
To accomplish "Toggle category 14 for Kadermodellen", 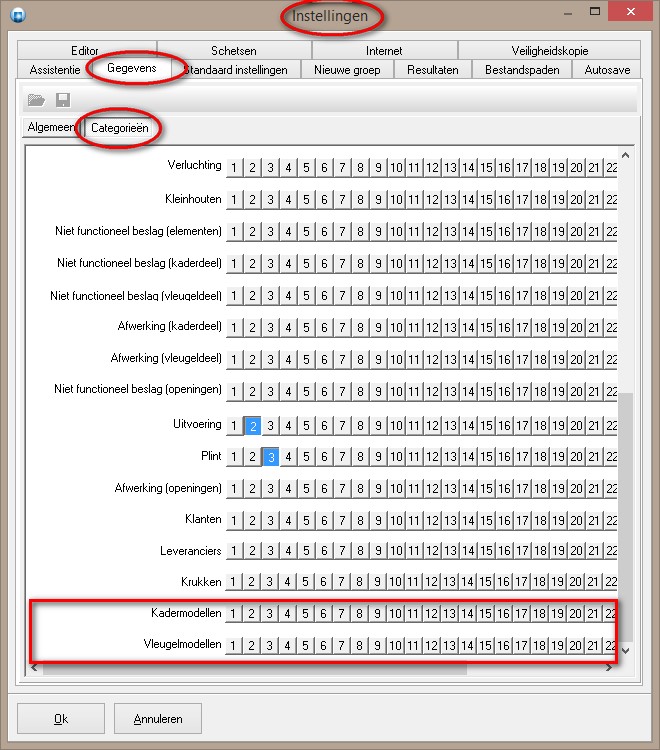I will point(467,613).
